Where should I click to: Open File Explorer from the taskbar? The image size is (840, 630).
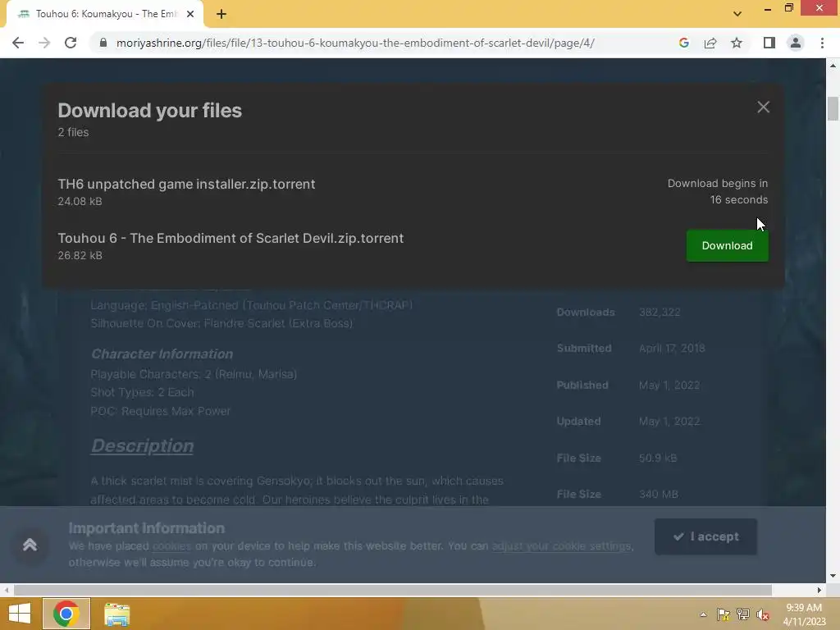pyautogui.click(x=116, y=614)
